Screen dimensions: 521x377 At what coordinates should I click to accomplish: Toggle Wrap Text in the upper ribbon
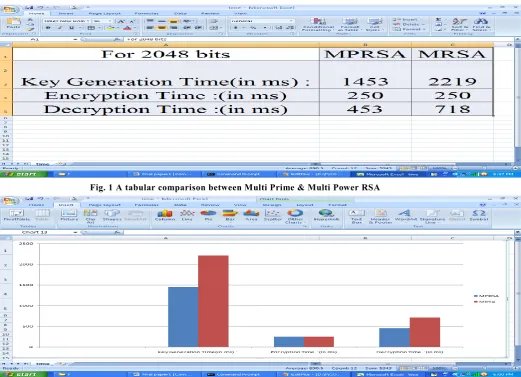click(213, 21)
